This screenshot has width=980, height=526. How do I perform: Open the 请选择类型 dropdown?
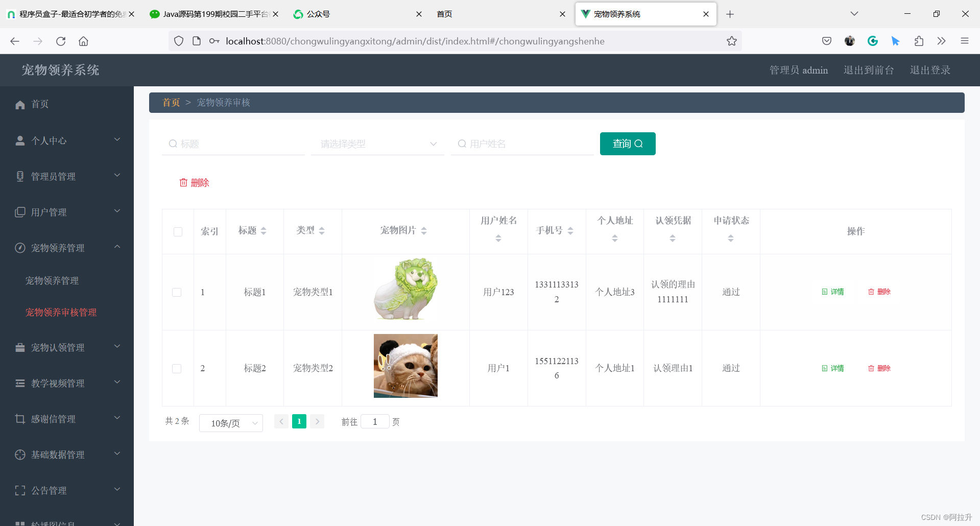click(377, 144)
